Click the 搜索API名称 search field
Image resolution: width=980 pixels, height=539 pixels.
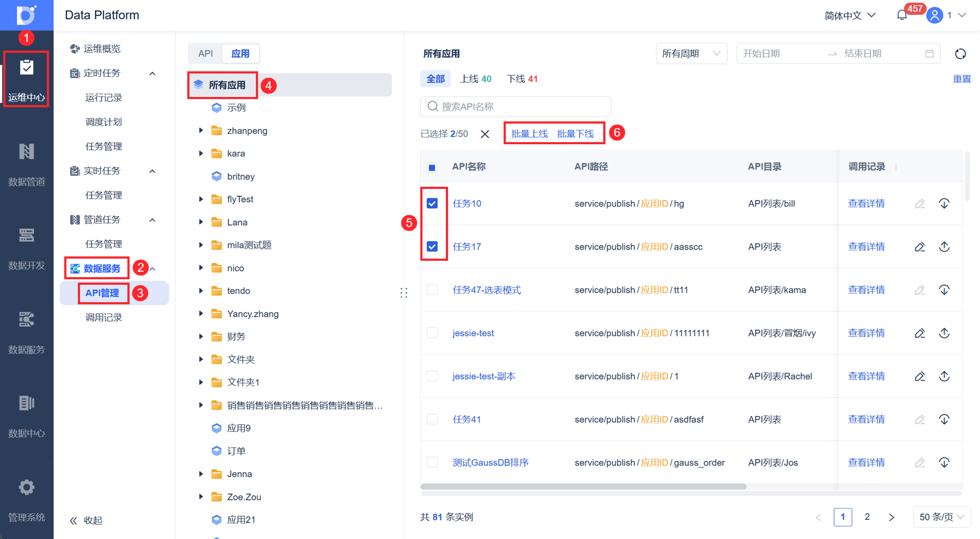click(x=515, y=107)
